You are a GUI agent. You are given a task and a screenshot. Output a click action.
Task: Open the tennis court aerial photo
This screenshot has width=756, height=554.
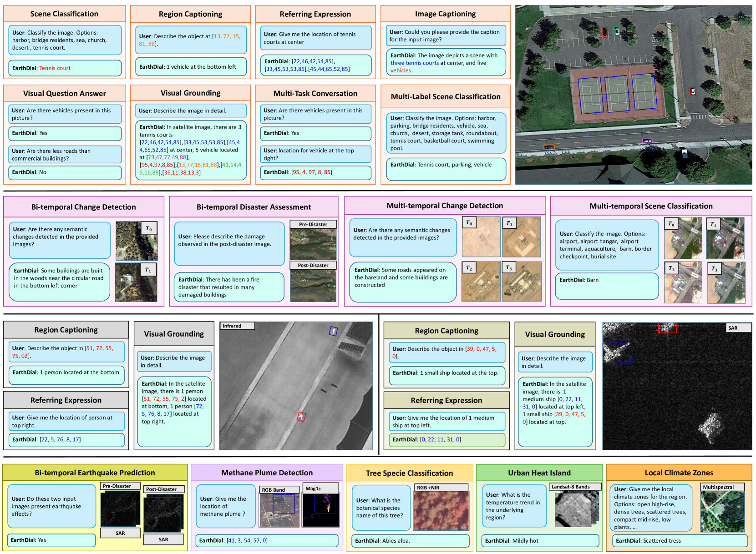click(634, 95)
